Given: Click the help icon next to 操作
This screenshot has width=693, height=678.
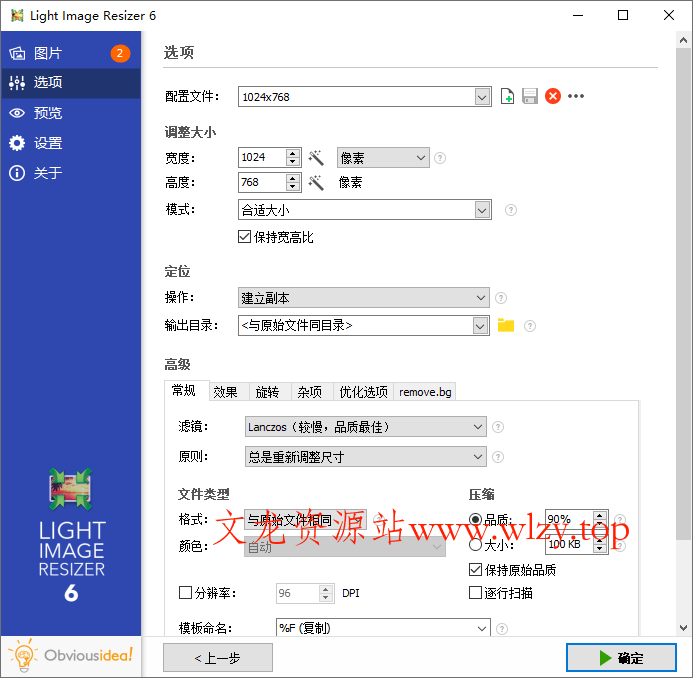Looking at the screenshot, I should point(501,298).
